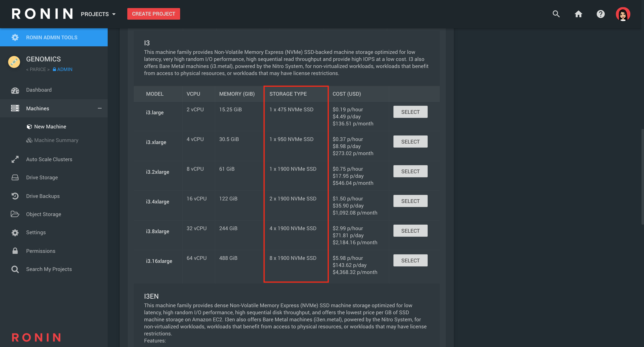Go to home via house icon
Image resolution: width=644 pixels, height=347 pixels.
578,14
